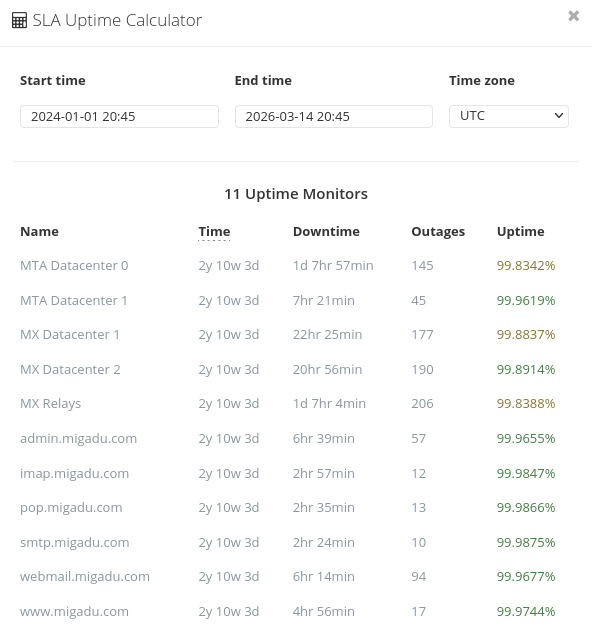Click the Start time label

(x=53, y=80)
